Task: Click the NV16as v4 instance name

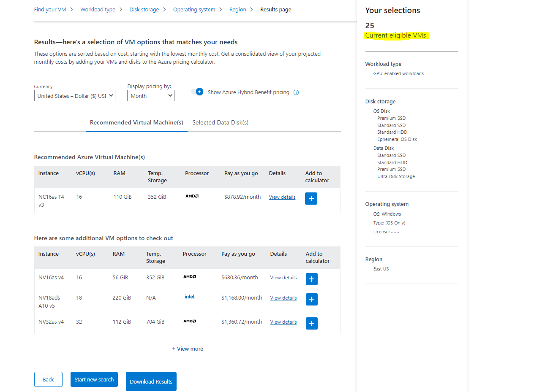Action: point(51,278)
